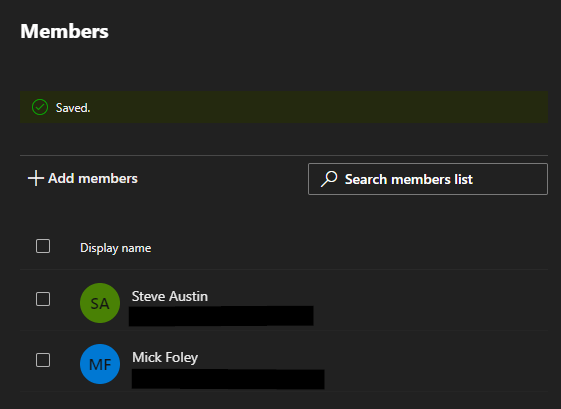Click the plus icon beside Add members
Image resolution: width=561 pixels, height=409 pixels.
coord(36,178)
